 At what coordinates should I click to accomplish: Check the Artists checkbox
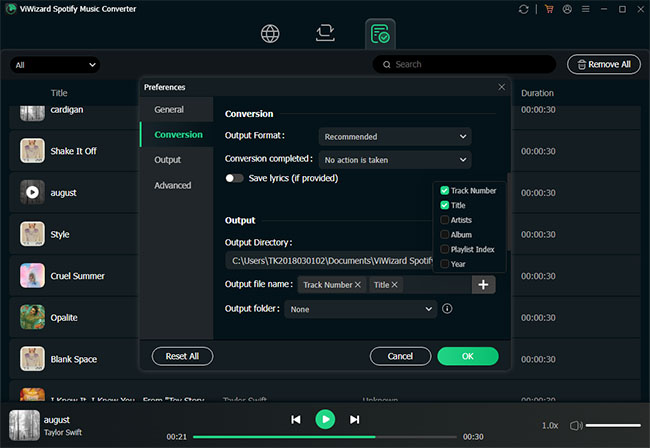pyautogui.click(x=444, y=220)
